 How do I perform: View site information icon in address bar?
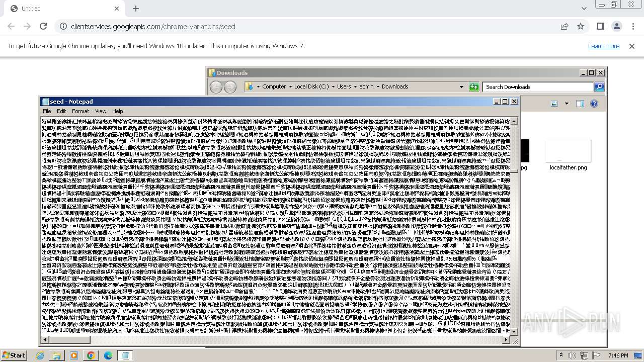point(62,26)
